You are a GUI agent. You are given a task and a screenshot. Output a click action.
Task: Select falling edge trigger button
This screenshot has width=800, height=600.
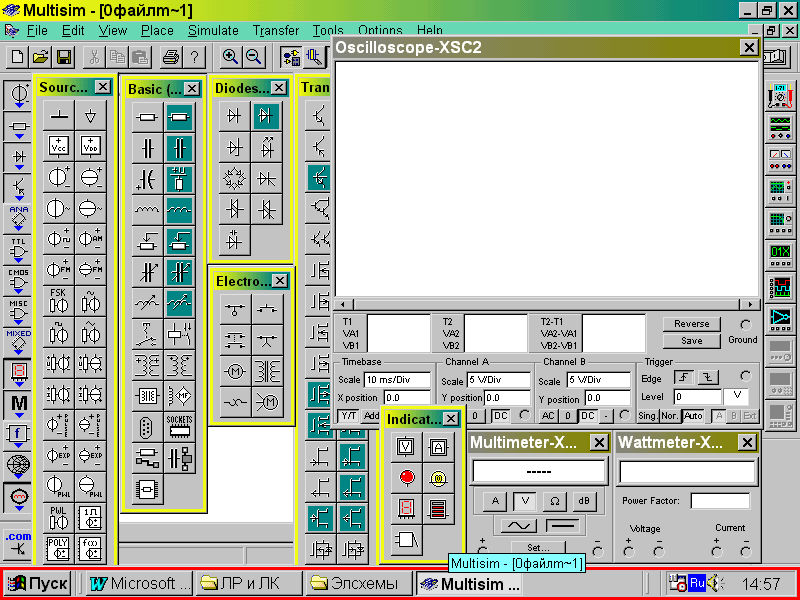click(x=708, y=378)
